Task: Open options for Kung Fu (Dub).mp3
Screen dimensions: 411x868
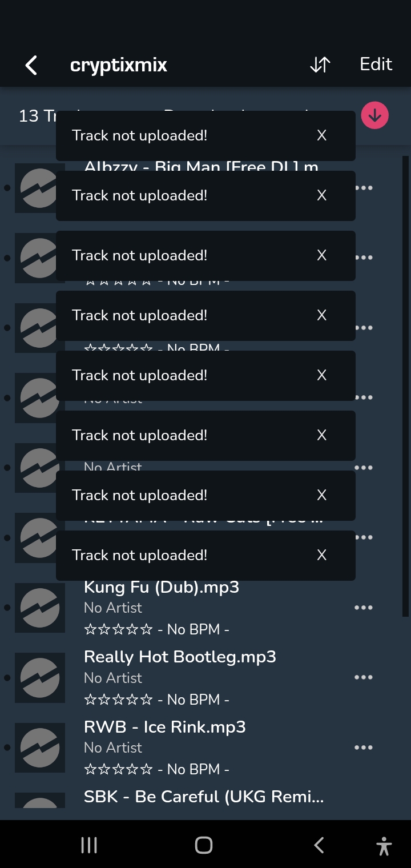Action: click(x=363, y=608)
